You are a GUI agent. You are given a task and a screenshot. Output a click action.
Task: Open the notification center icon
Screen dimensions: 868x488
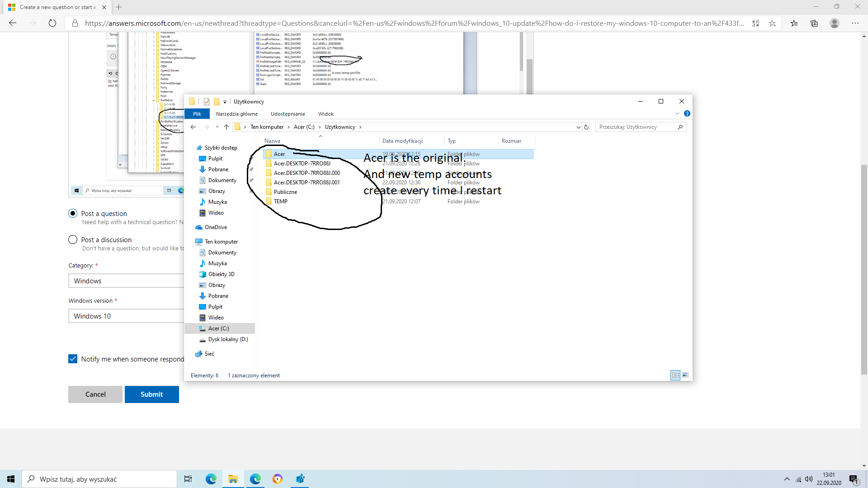click(x=854, y=479)
